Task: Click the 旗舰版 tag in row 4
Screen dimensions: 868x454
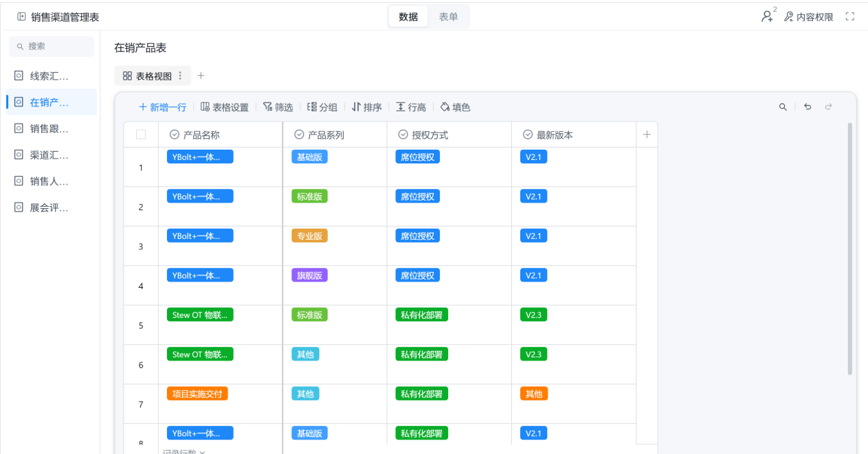Action: [x=309, y=275]
